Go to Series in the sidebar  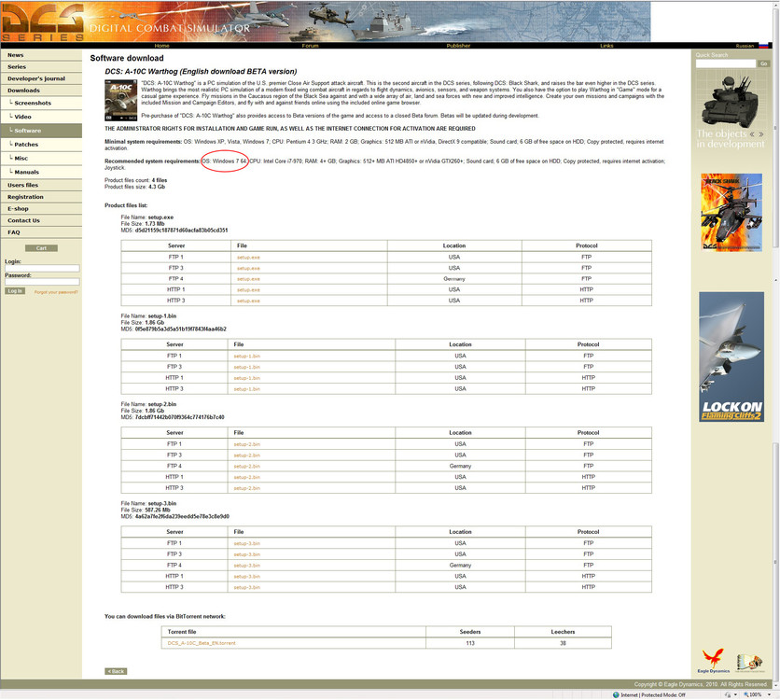coord(41,66)
